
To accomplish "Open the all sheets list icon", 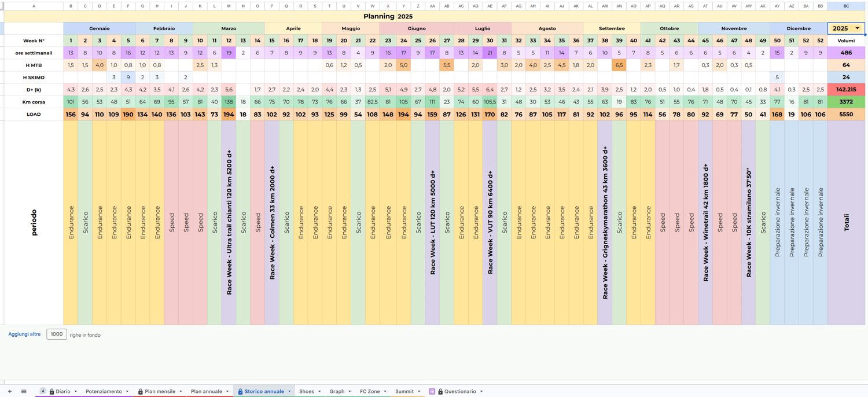I will (24, 392).
